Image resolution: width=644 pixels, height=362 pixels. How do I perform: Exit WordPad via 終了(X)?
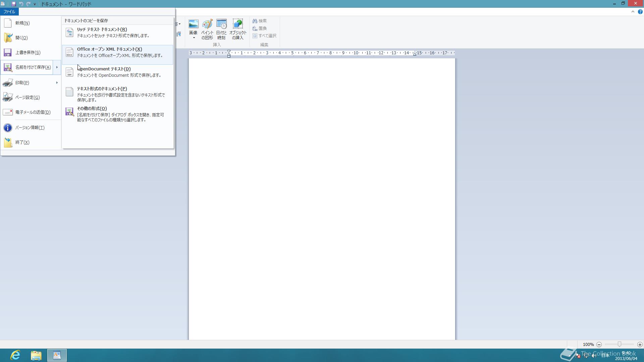[x=31, y=142]
